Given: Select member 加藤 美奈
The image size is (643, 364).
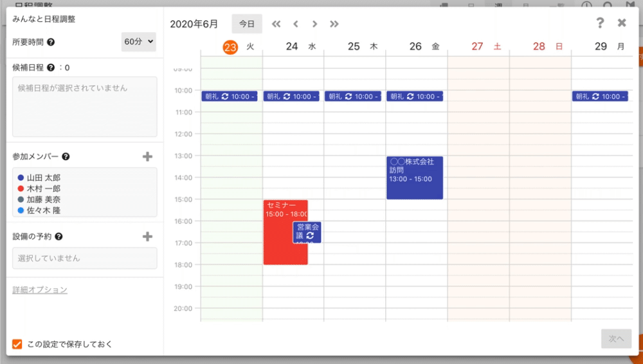Looking at the screenshot, I should (44, 199).
